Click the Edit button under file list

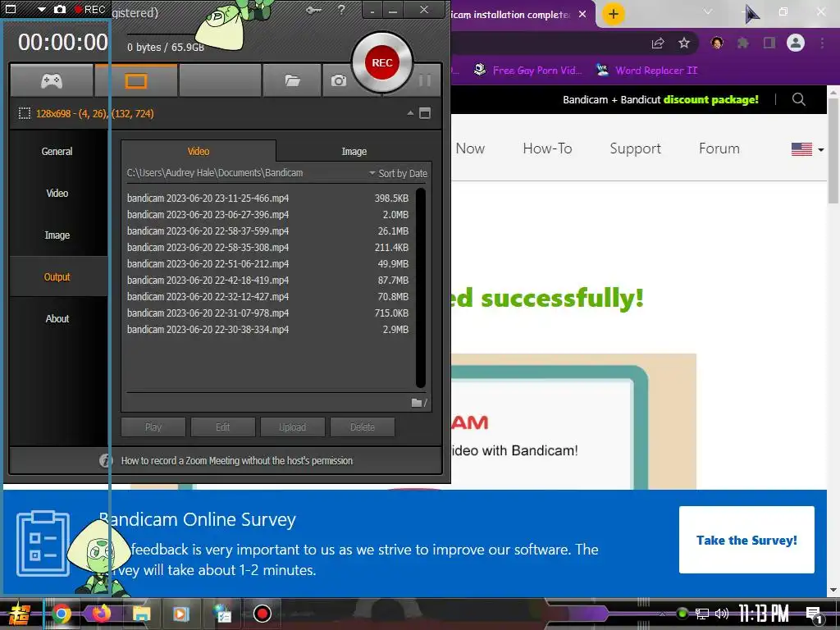click(223, 427)
